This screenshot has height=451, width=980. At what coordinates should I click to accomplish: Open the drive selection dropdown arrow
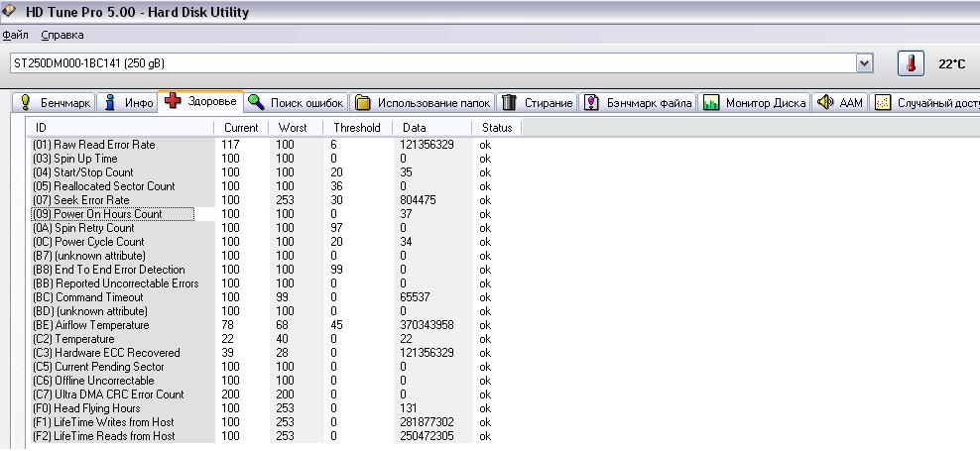pos(864,63)
